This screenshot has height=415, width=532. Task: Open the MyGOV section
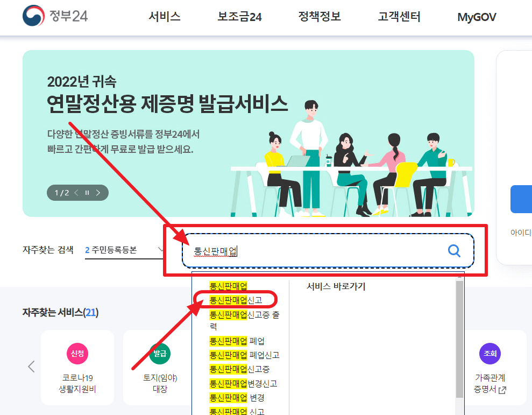point(476,17)
